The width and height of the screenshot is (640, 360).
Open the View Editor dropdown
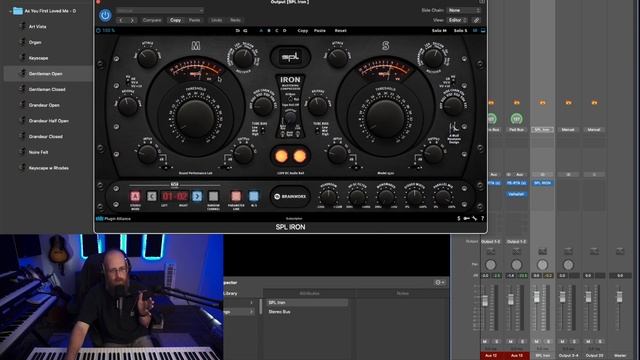(x=457, y=20)
